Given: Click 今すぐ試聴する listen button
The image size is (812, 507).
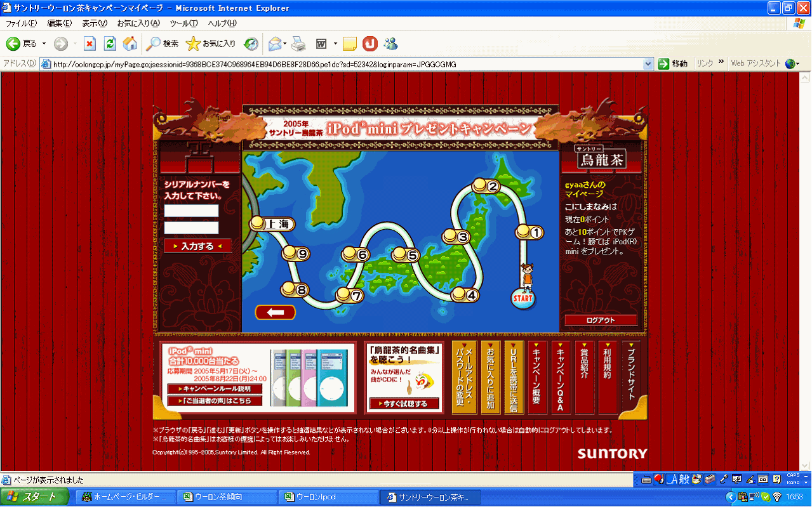Looking at the screenshot, I should click(404, 404).
